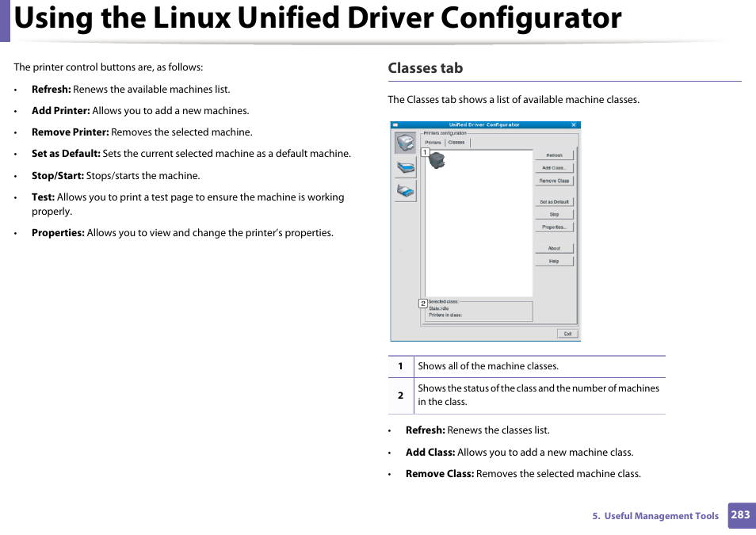Click the Remove Class button in the Configurator
The height and width of the screenshot is (535, 756).
coord(554,181)
